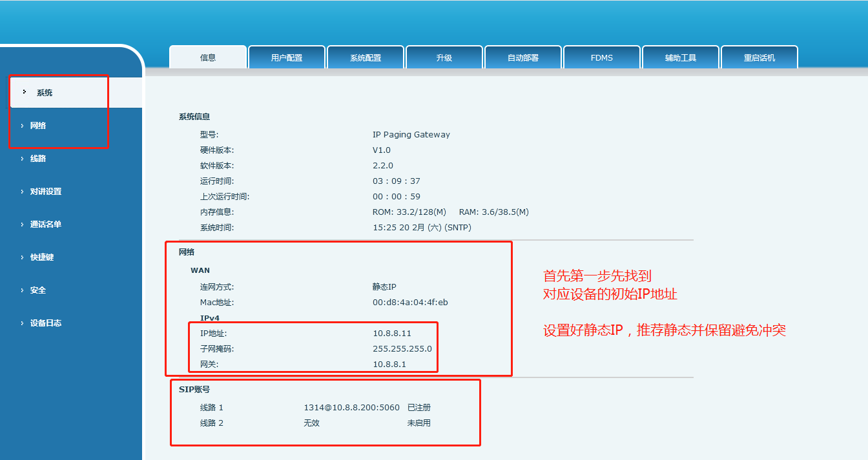Open 设备日志 in the sidebar
The width and height of the screenshot is (868, 460).
(x=46, y=323)
